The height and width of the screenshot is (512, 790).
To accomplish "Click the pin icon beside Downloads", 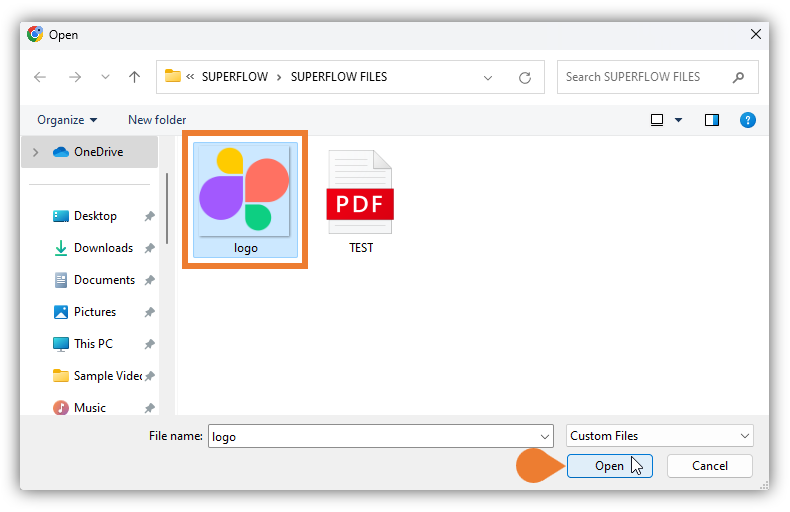I will (x=150, y=248).
